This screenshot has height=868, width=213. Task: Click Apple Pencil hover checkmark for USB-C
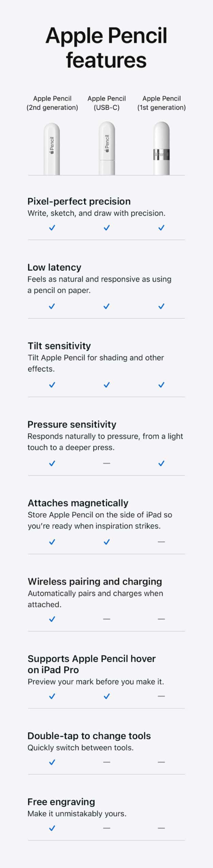[107, 696]
